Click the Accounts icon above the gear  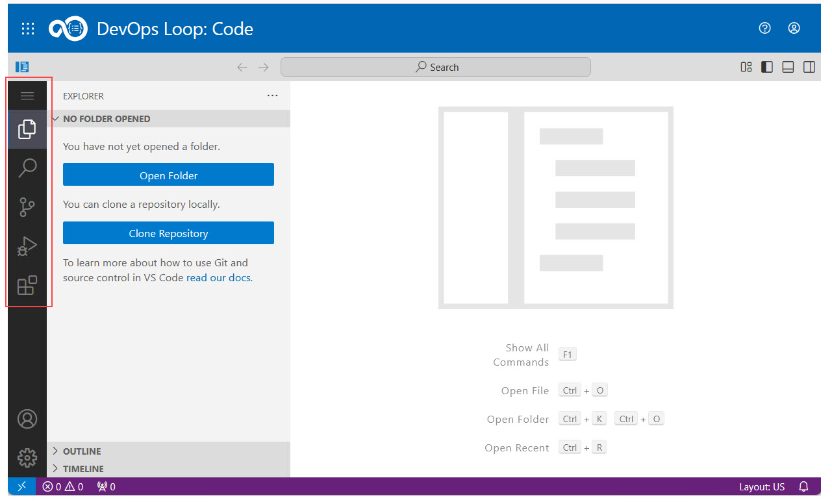pyautogui.click(x=27, y=419)
